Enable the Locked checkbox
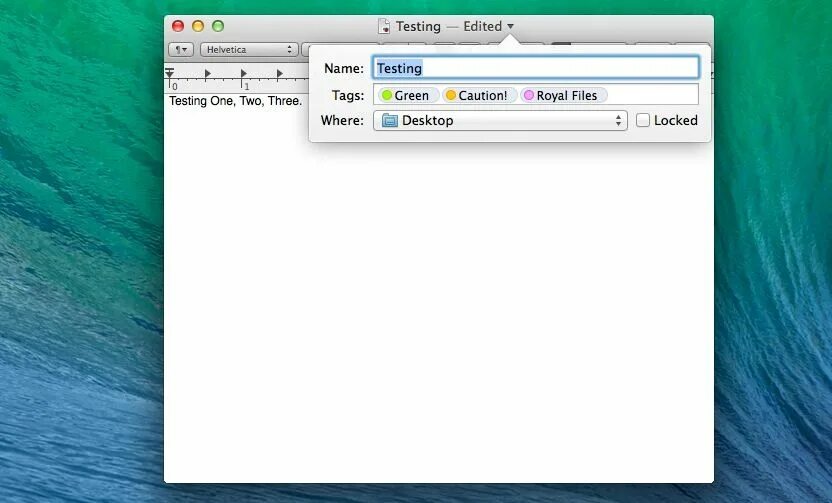The height and width of the screenshot is (503, 832). click(x=643, y=120)
